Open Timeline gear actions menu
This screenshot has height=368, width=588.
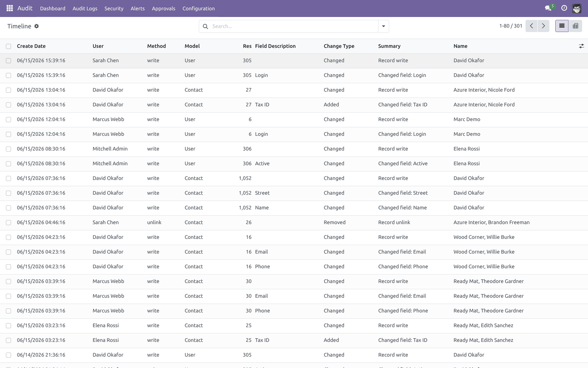(36, 26)
